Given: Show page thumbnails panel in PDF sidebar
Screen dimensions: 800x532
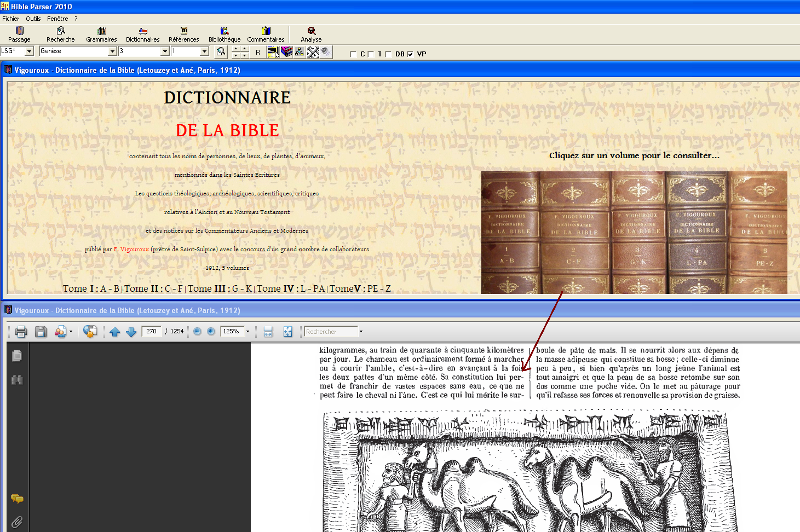Looking at the screenshot, I should 17,356.
